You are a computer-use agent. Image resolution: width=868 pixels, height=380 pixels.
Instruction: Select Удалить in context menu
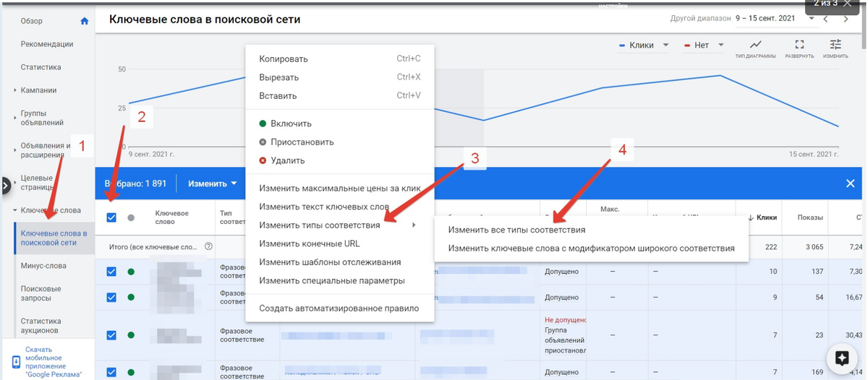coord(339,160)
